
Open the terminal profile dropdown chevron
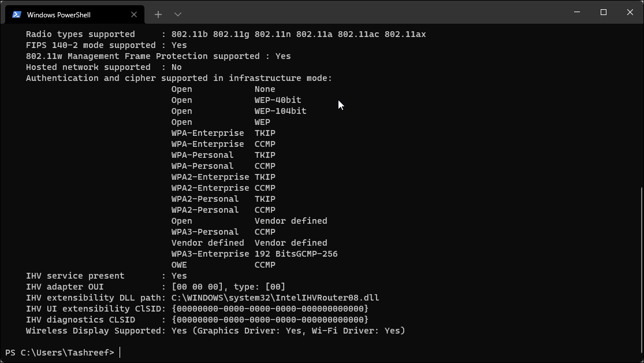tap(178, 14)
